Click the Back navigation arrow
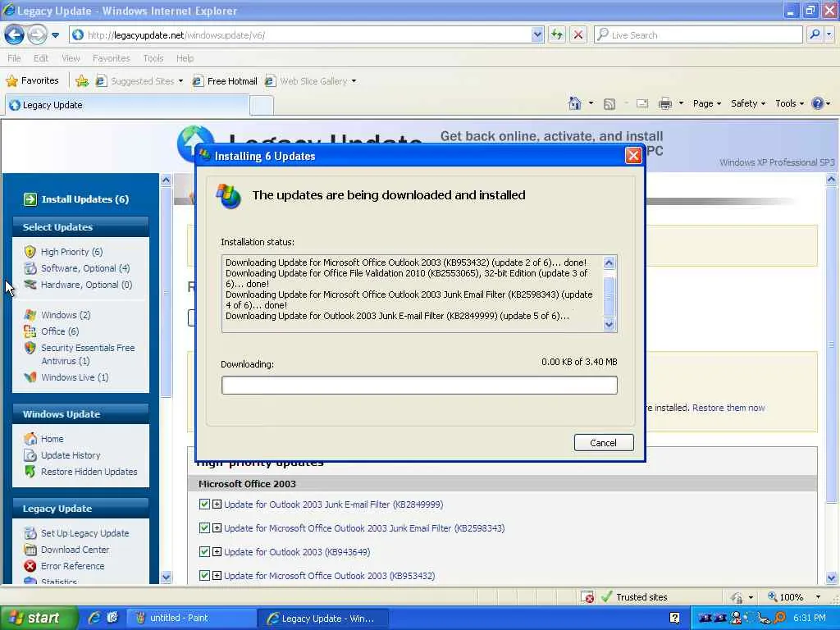 coord(15,35)
